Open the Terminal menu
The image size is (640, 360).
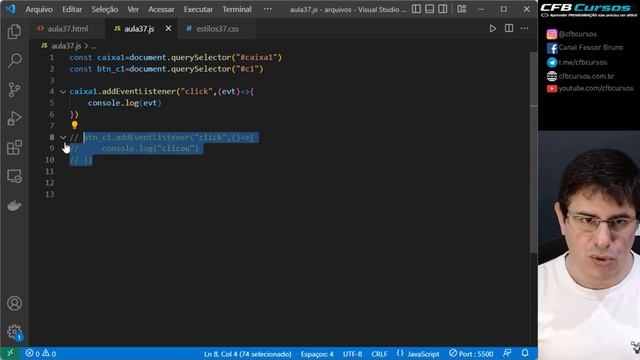coord(237,9)
